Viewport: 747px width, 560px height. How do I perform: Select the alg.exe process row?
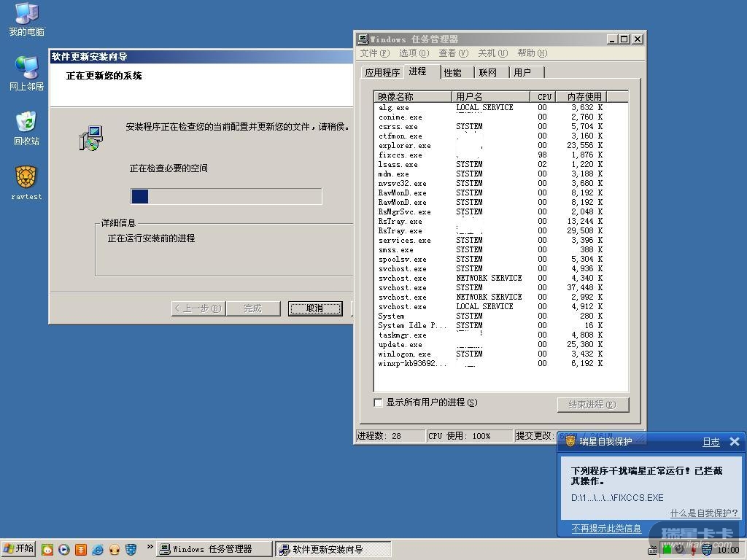(491, 108)
